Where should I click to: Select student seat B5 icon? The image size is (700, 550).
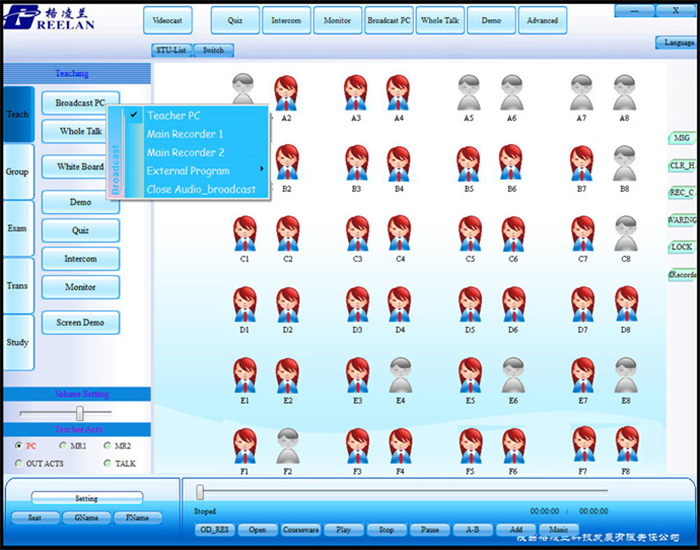pos(469,163)
